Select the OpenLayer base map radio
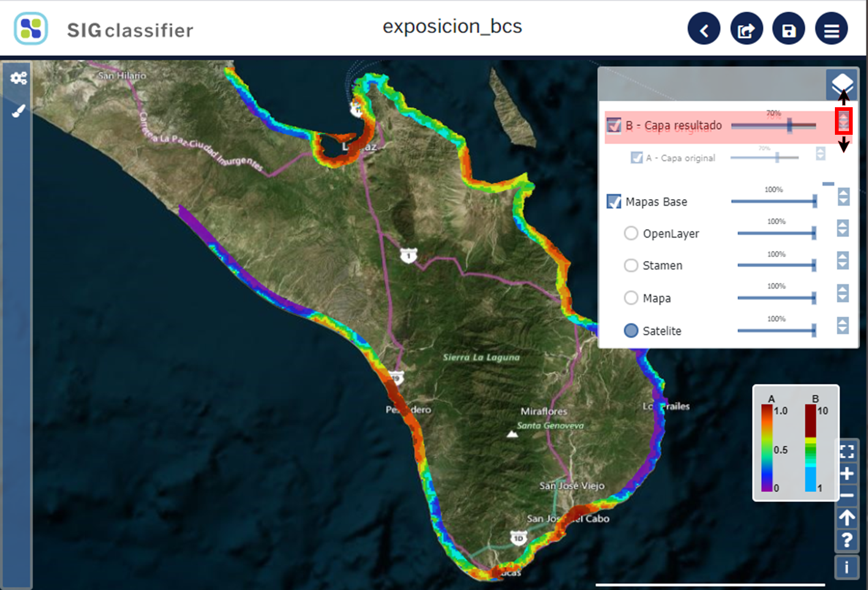This screenshot has width=868, height=590. (631, 233)
